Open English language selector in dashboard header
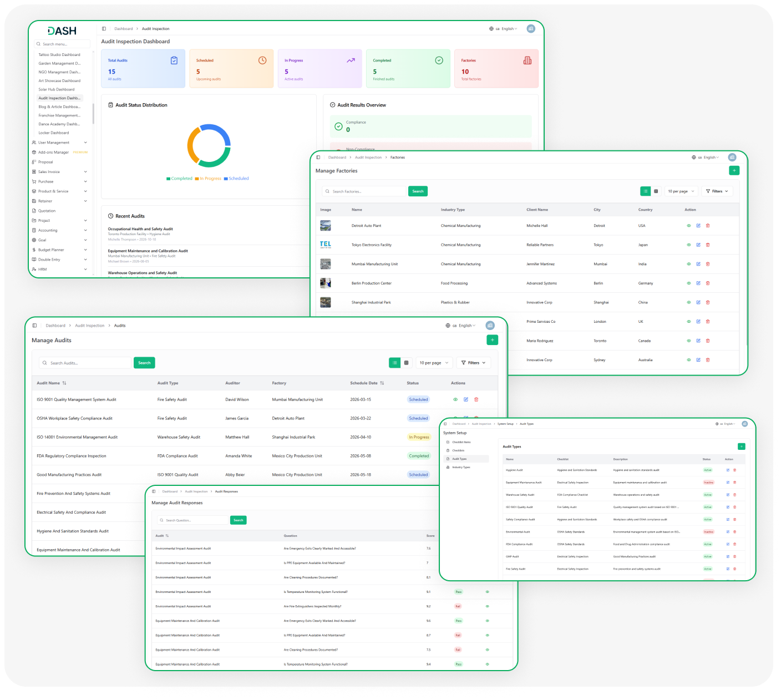This screenshot has width=781, height=700. (504, 29)
